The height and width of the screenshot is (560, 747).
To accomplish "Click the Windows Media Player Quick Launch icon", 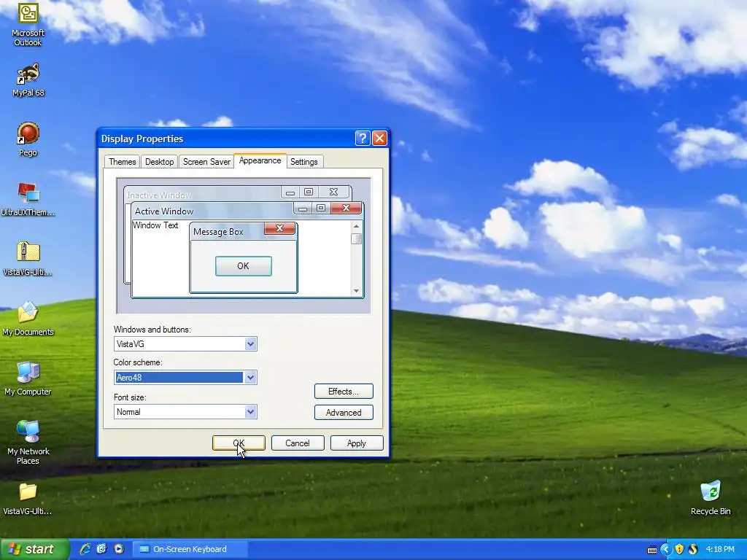I will coord(119,549).
